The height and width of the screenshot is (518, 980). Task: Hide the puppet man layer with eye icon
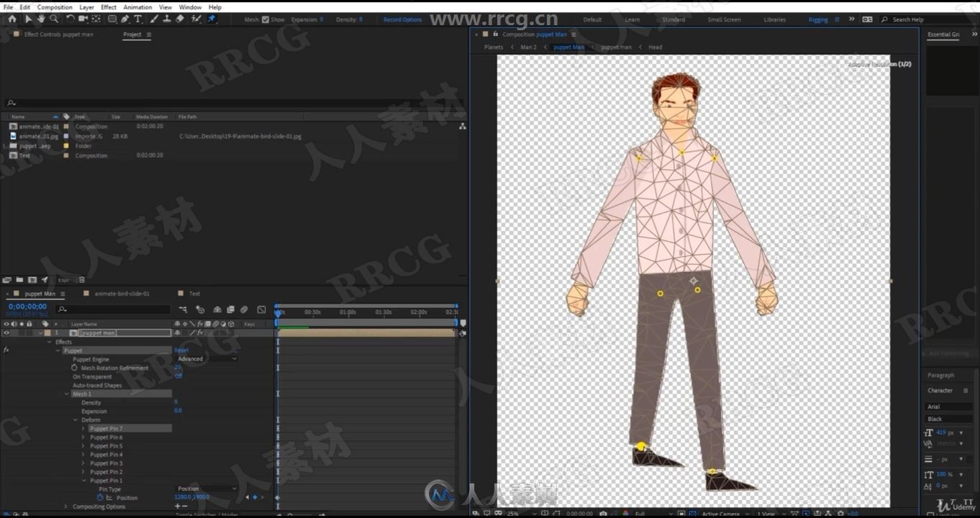point(6,333)
